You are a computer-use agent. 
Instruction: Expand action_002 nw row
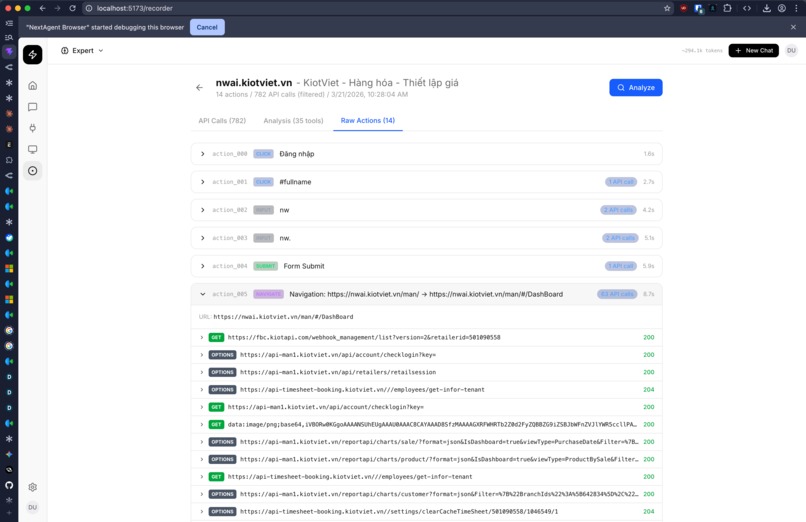(426, 210)
